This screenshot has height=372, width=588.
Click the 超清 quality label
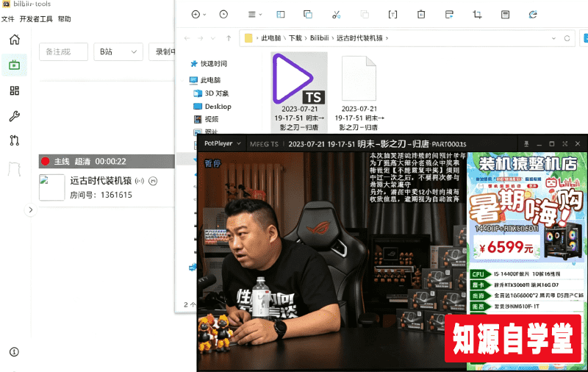[x=82, y=162]
